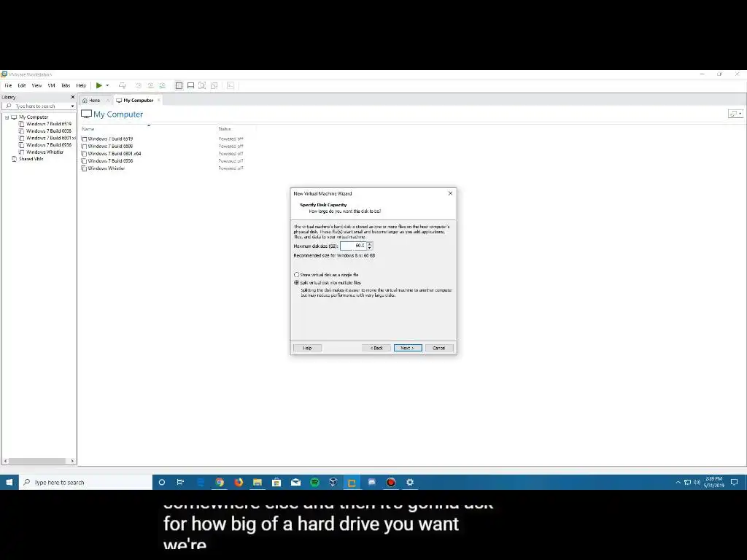The height and width of the screenshot is (560, 747).
Task: Open the View menu
Action: point(36,86)
